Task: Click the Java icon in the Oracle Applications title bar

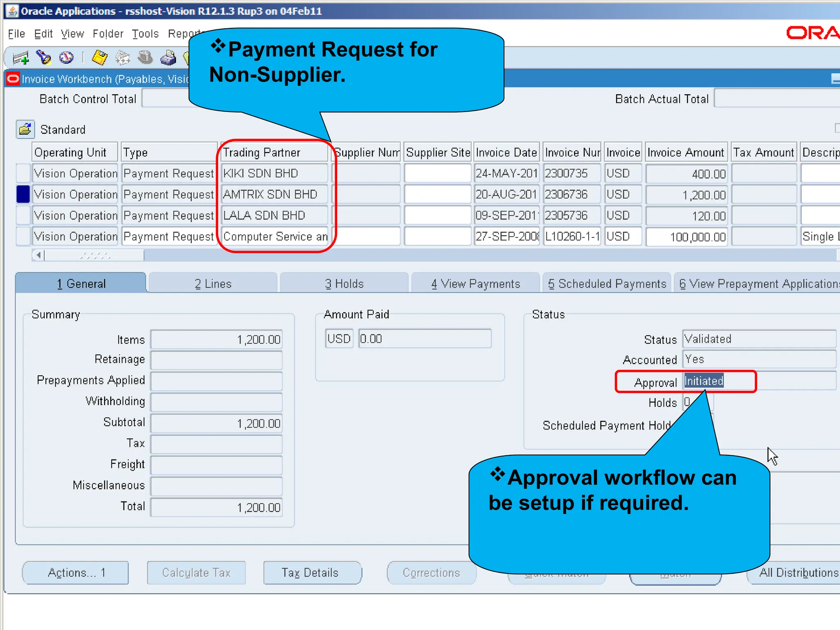Action: tap(13, 11)
